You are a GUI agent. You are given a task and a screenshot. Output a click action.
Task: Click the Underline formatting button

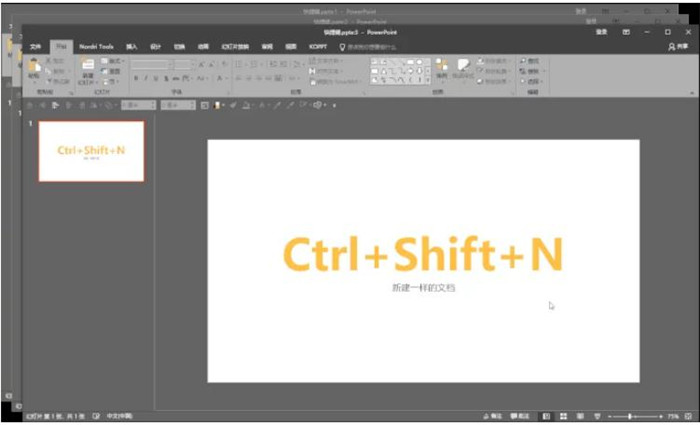point(156,78)
